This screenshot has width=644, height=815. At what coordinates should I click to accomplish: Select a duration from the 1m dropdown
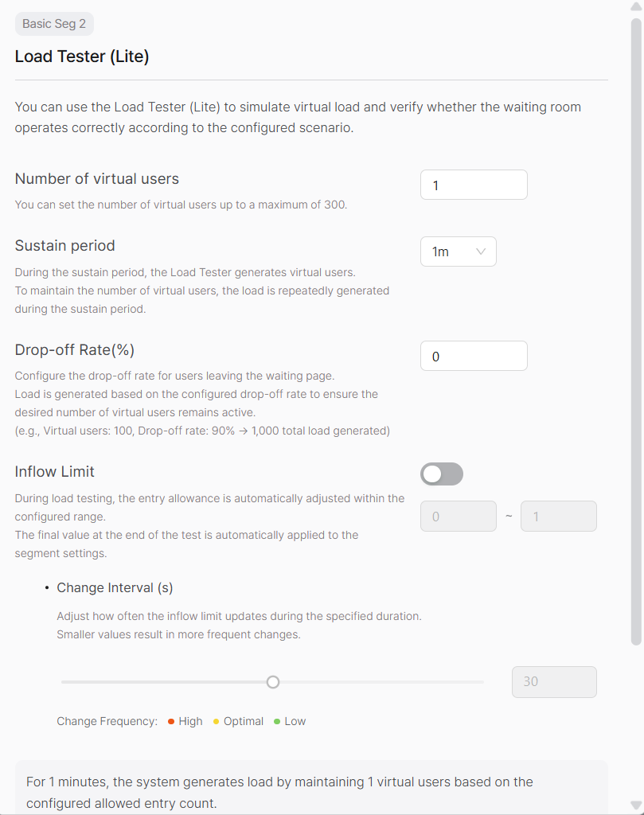tap(459, 251)
